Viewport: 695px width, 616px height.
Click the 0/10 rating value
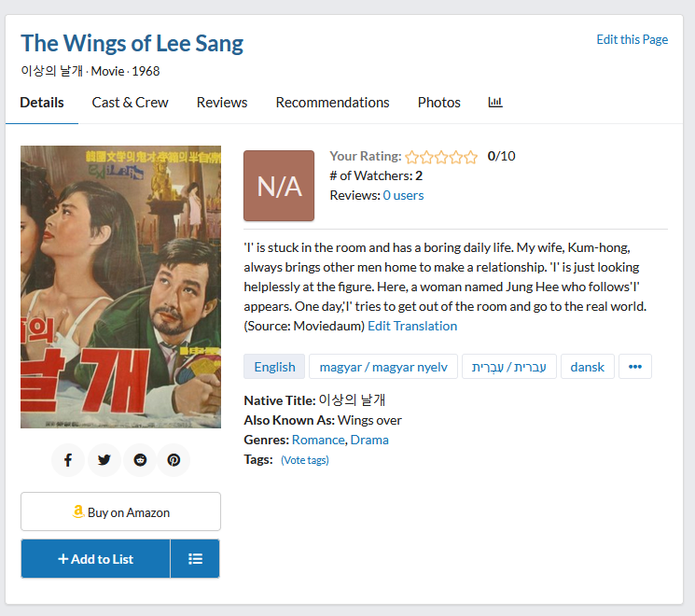501,156
